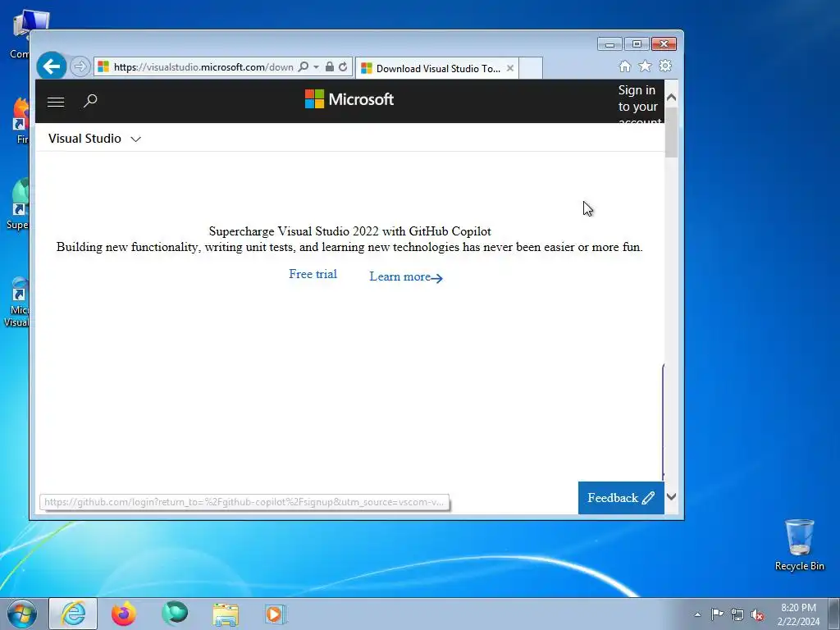Open Tools gear icon
The image size is (840, 630).
coord(665,66)
